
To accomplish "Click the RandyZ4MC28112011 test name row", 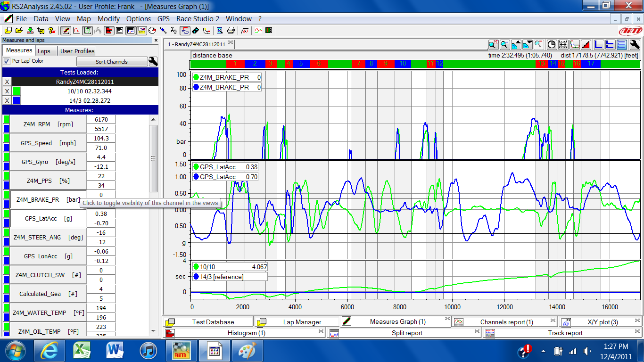I will click(x=85, y=82).
